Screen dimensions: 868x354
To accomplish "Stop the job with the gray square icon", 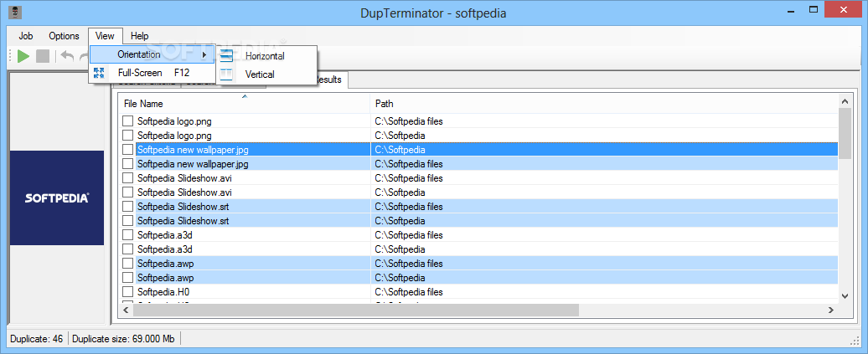I will (x=43, y=56).
